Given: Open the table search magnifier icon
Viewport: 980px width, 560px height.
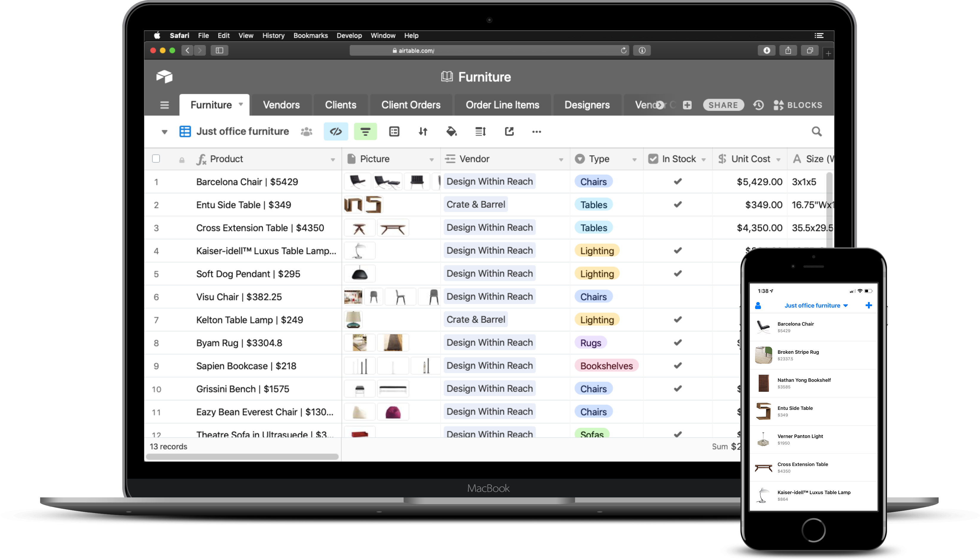Looking at the screenshot, I should [x=816, y=131].
